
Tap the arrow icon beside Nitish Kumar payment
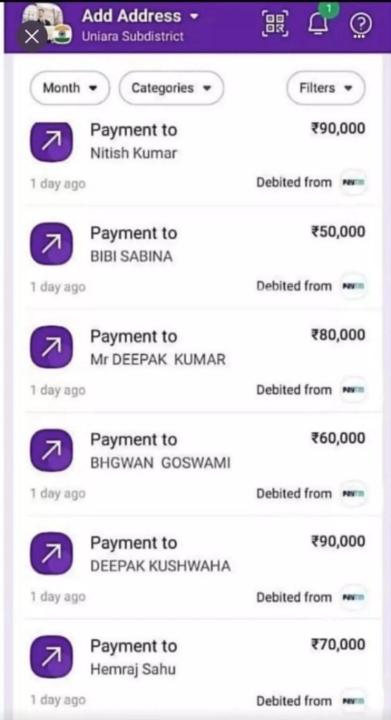pos(51,142)
